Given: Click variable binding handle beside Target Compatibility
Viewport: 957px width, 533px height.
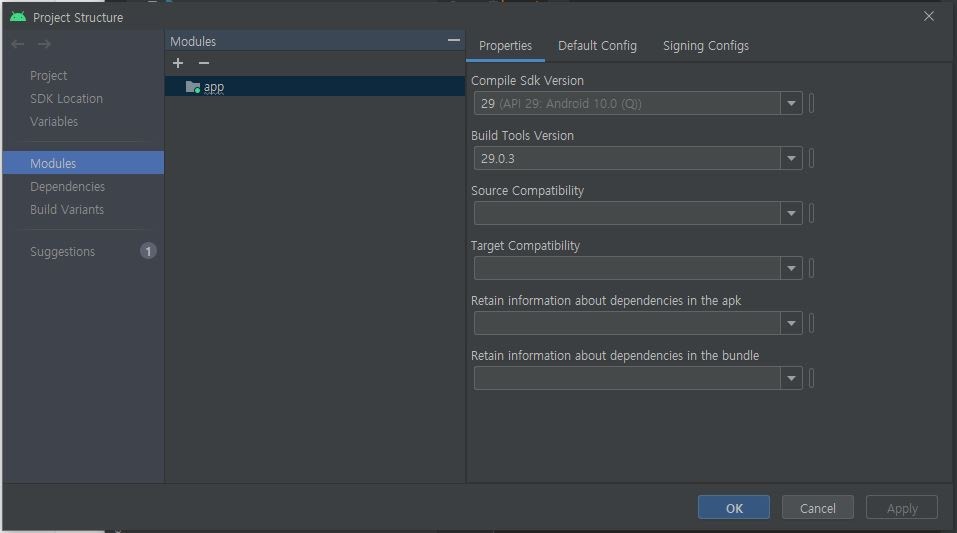Looking at the screenshot, I should [x=811, y=268].
